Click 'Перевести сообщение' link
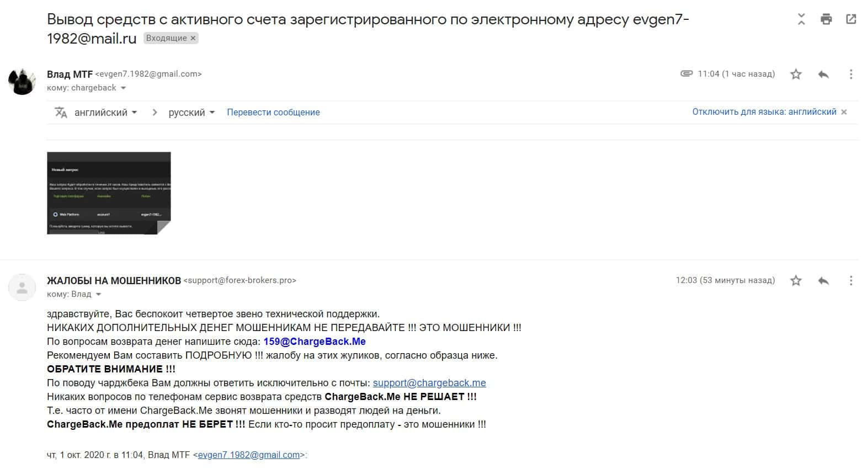The image size is (868, 469). (x=273, y=113)
